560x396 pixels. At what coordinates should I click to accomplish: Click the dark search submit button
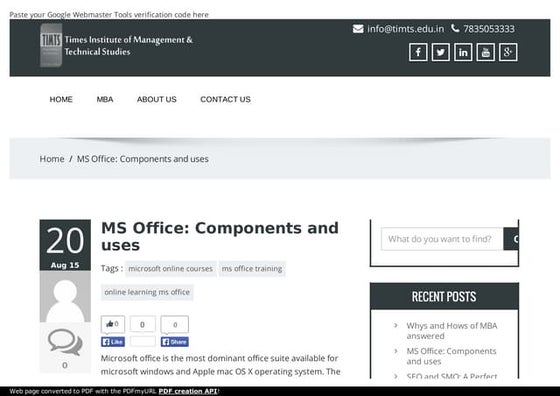[511, 239]
